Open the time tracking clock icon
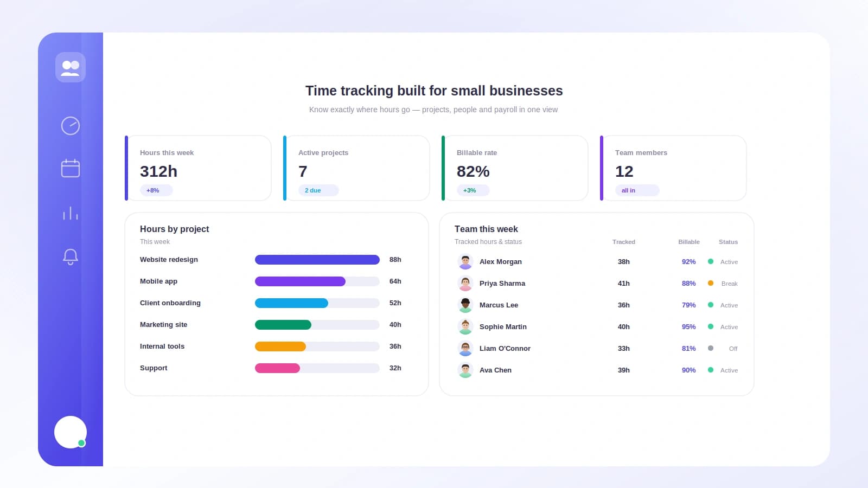This screenshot has width=868, height=488. point(71,126)
